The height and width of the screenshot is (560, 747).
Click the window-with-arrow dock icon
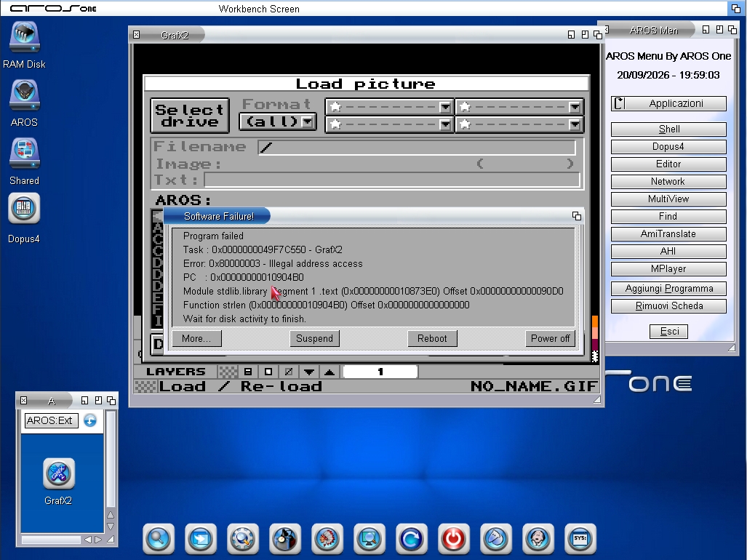click(201, 539)
